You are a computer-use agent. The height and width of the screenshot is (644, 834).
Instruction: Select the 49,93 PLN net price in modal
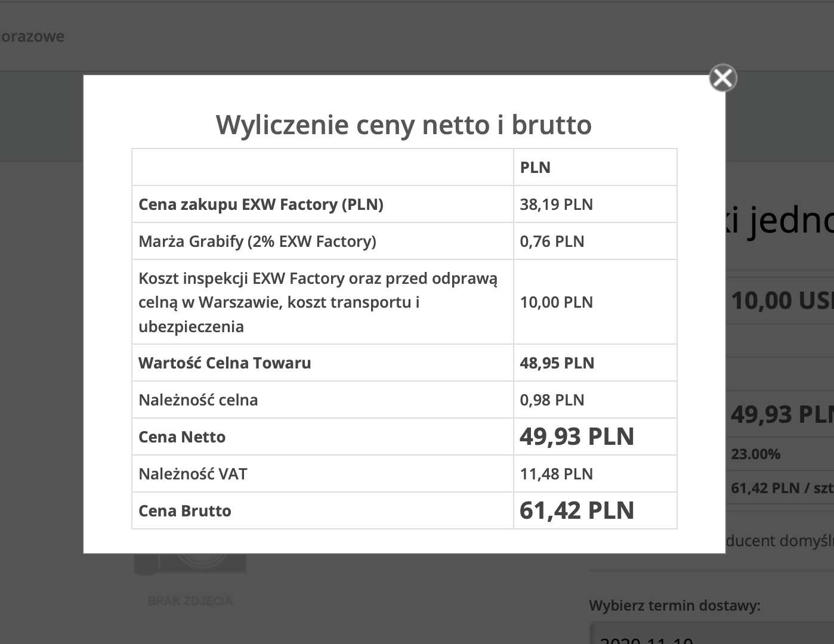577,436
